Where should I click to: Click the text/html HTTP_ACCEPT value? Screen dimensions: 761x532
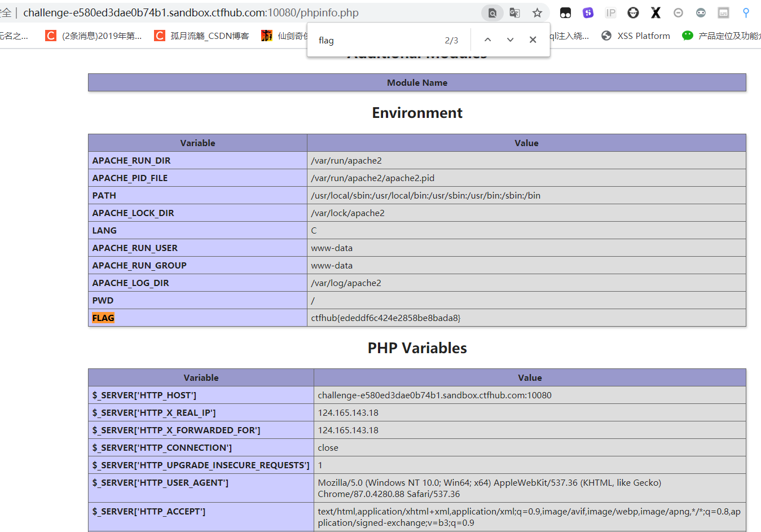click(x=529, y=517)
